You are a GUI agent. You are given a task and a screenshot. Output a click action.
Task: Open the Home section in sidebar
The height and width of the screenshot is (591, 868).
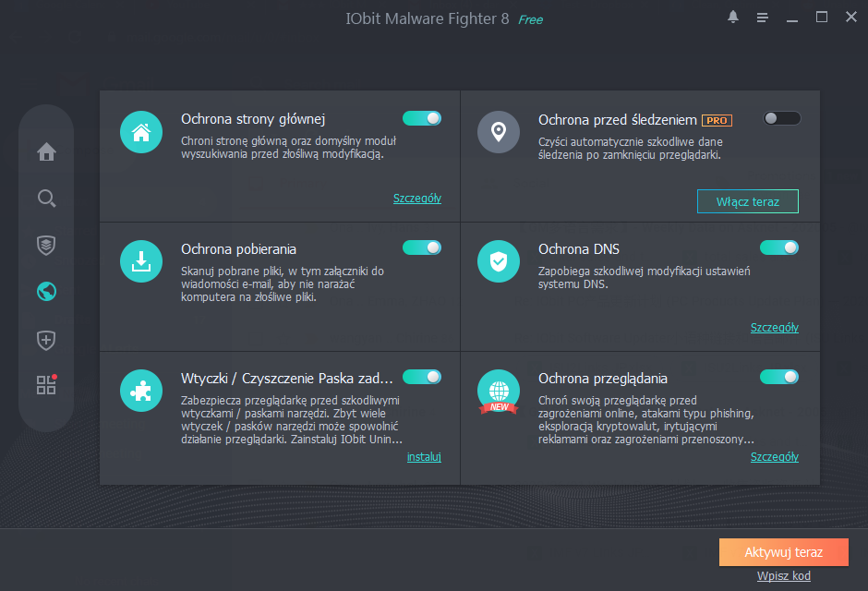coord(46,151)
